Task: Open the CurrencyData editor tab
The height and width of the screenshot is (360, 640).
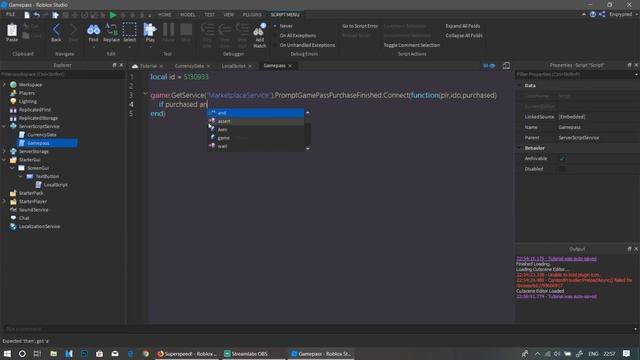Action: pyautogui.click(x=189, y=66)
